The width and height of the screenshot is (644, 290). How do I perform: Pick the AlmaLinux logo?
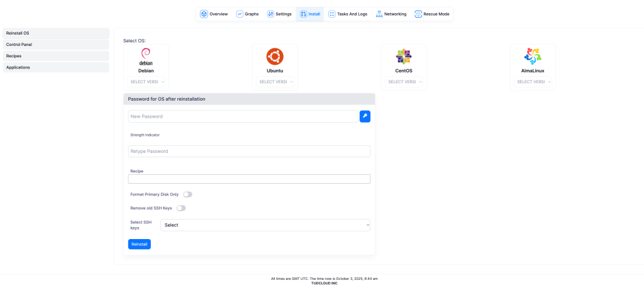[533, 56]
